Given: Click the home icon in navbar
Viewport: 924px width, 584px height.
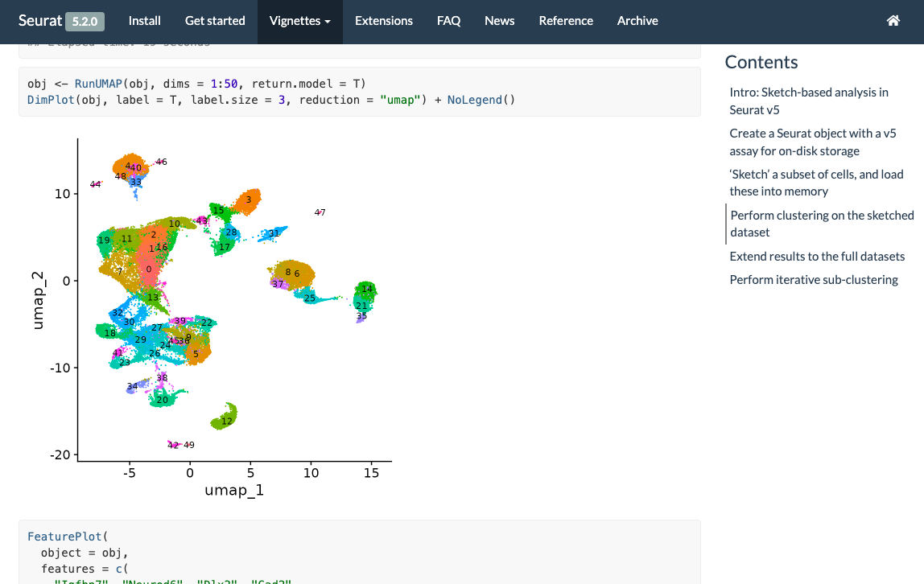Looking at the screenshot, I should pos(893,21).
